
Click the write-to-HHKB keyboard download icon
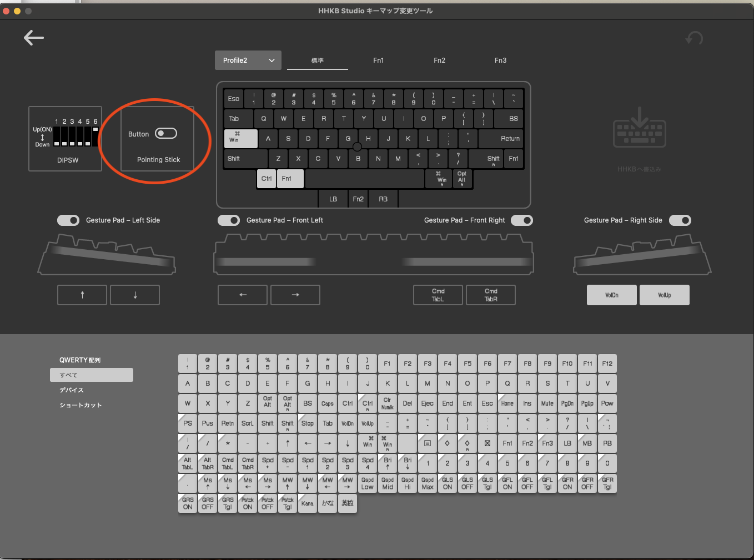[639, 127]
